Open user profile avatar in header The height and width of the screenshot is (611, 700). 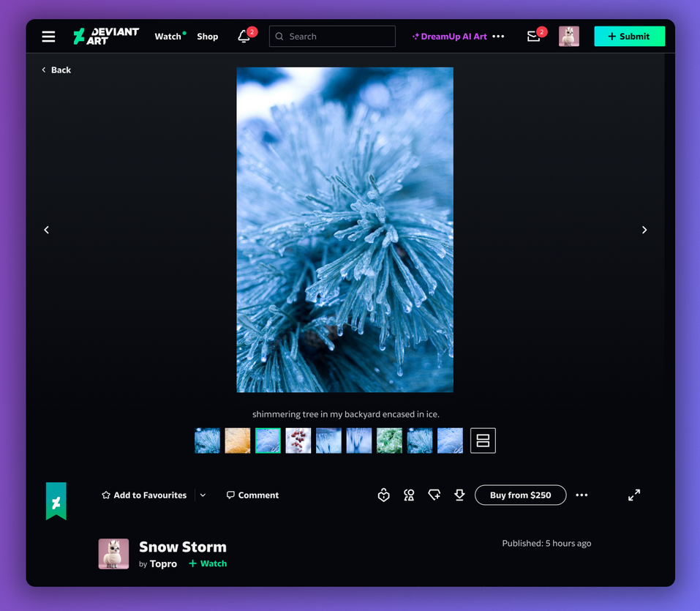point(569,36)
